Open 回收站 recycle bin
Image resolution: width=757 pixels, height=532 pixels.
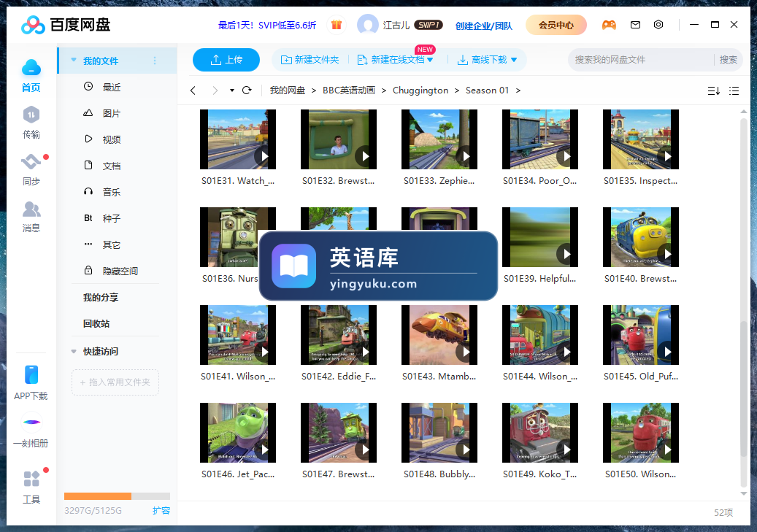point(96,323)
